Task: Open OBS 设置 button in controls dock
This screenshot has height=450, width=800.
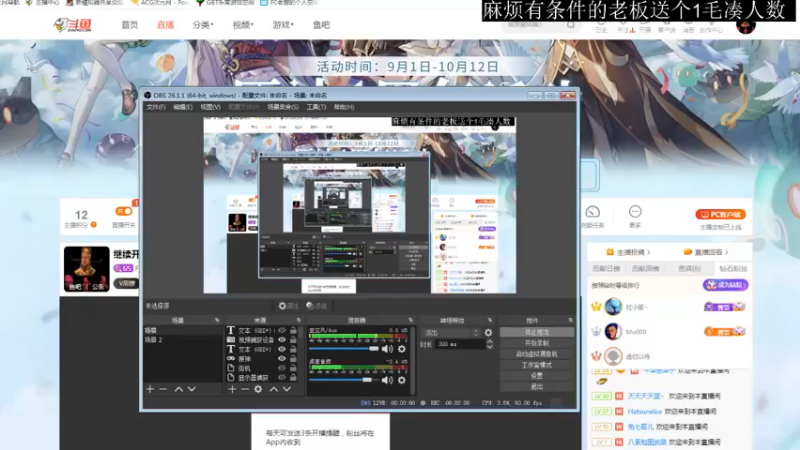Action: (x=537, y=376)
